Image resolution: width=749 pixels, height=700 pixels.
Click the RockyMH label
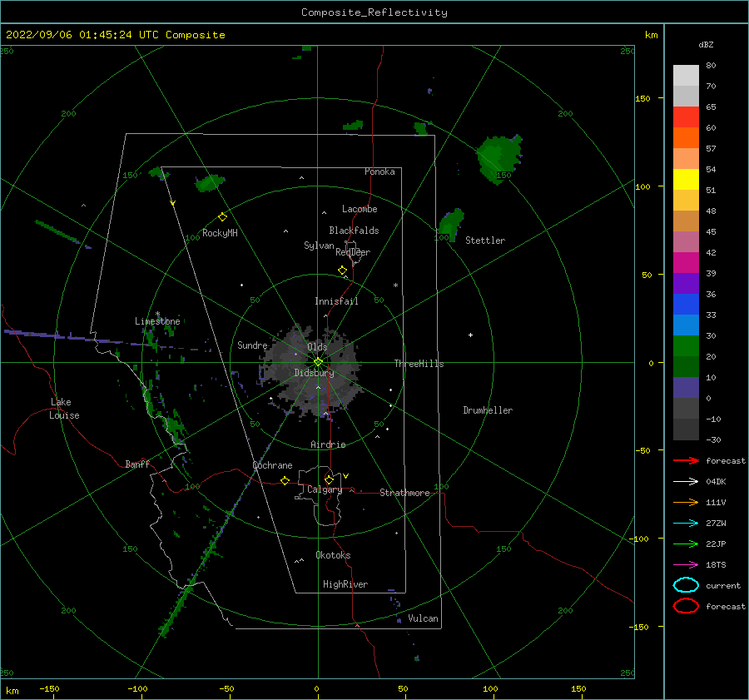[x=220, y=233]
